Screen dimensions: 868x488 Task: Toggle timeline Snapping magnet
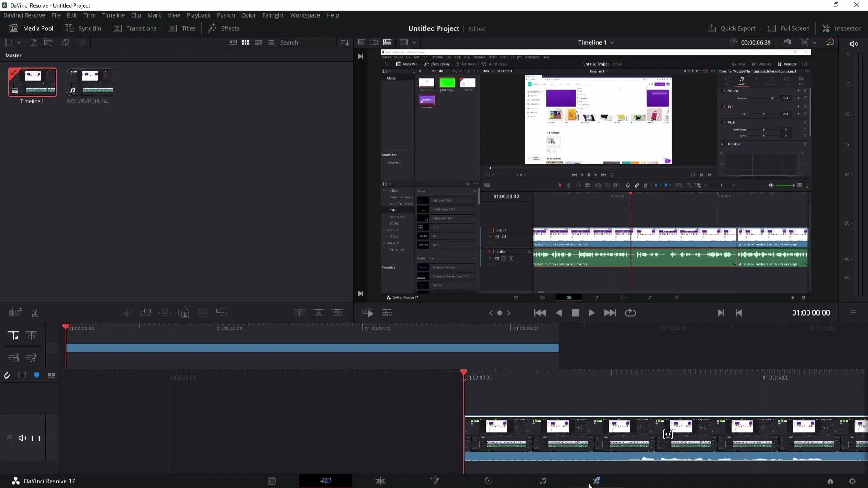pyautogui.click(x=7, y=375)
